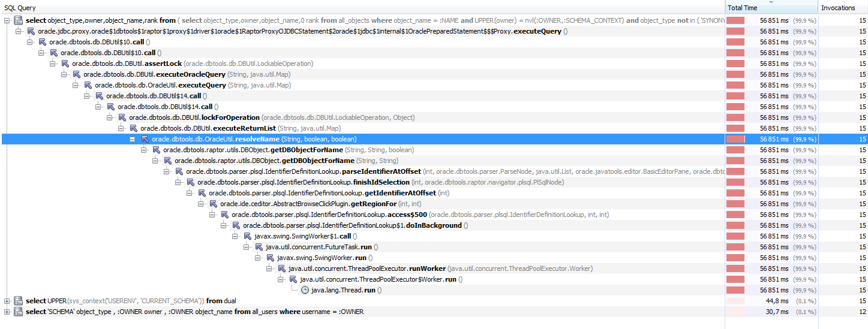
Task: Click the clock icon beside java.lang.Thread.run
Action: tap(305, 290)
